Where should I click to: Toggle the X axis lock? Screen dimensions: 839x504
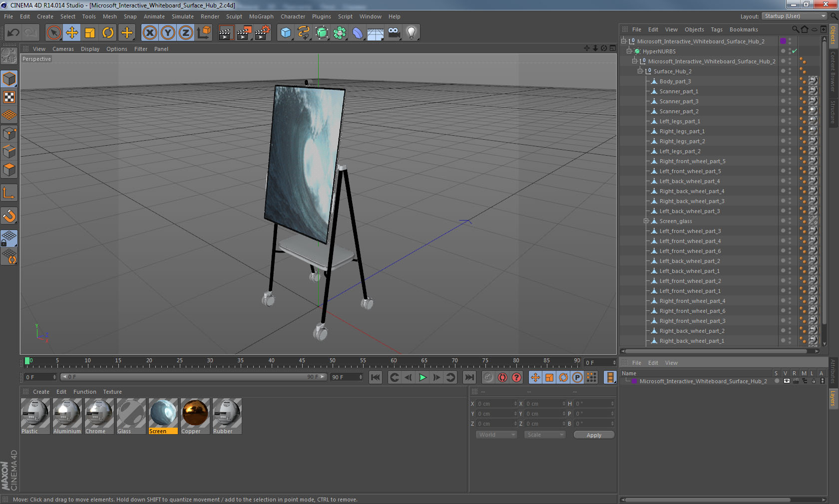tap(149, 33)
